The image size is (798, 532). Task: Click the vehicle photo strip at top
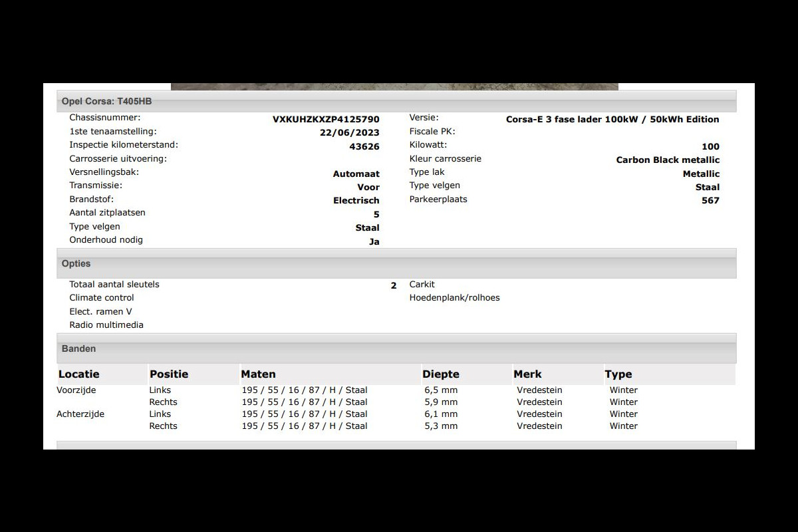pyautogui.click(x=394, y=86)
